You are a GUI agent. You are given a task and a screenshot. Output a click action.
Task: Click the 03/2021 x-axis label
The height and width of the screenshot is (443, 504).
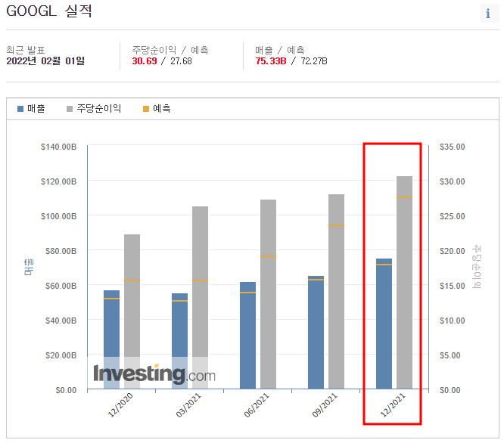pos(188,405)
